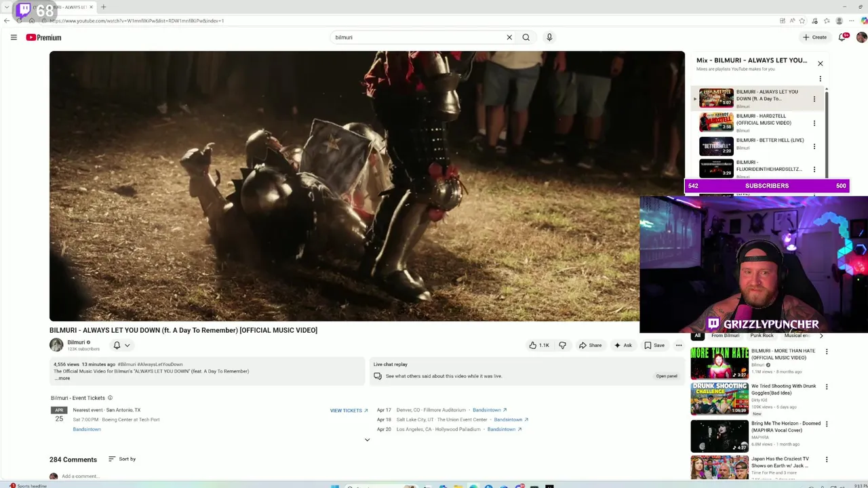
Task: Open the YouTube notifications bell
Action: (x=843, y=37)
